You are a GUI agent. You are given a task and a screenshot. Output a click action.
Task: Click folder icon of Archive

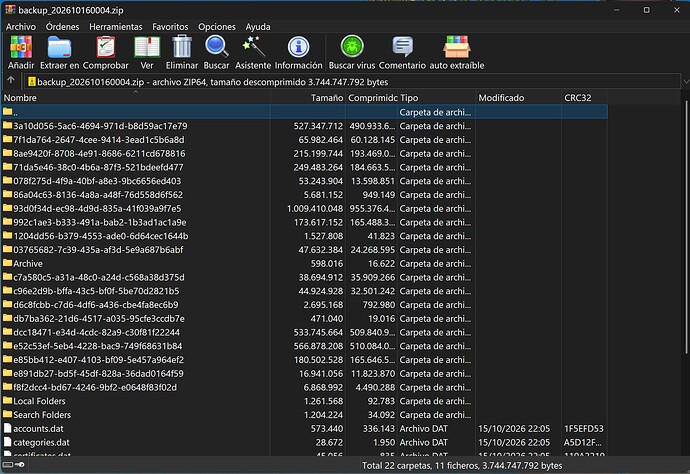(7, 263)
